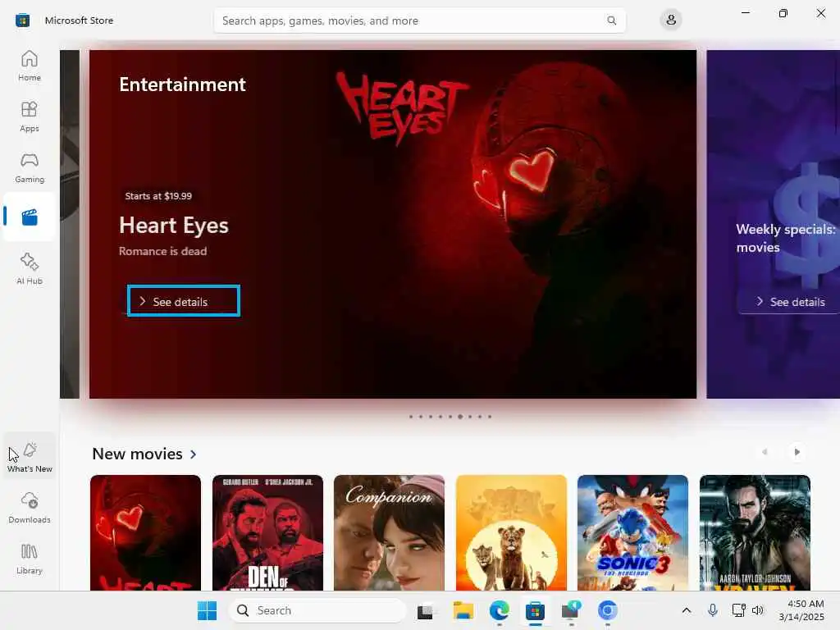Expand the New movies section heading
840x630 pixels.
pos(144,454)
